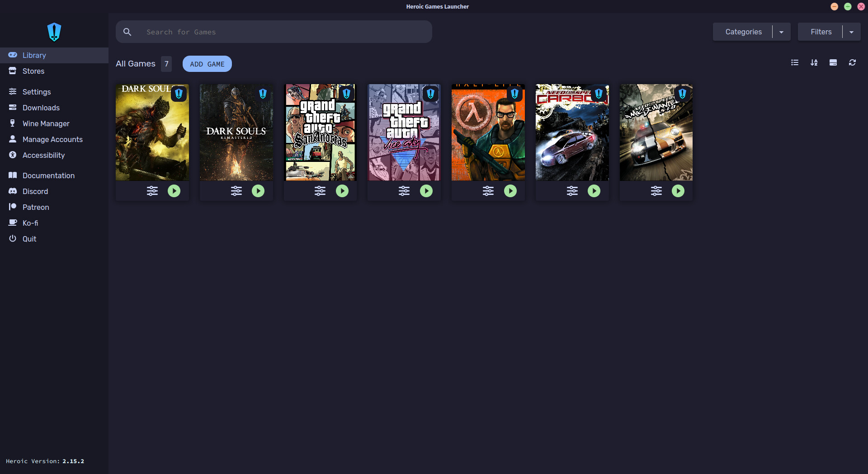Play Half-Life
This screenshot has height=474, width=868.
510,191
